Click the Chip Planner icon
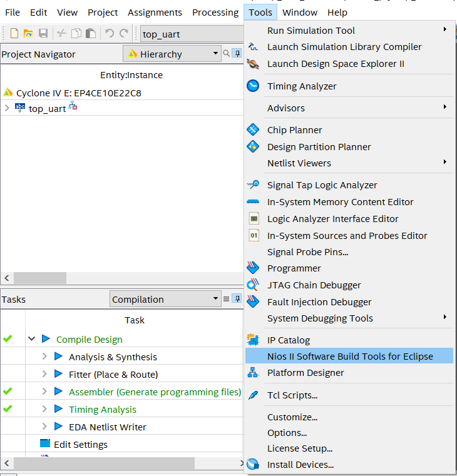457x476 pixels. tap(253, 129)
